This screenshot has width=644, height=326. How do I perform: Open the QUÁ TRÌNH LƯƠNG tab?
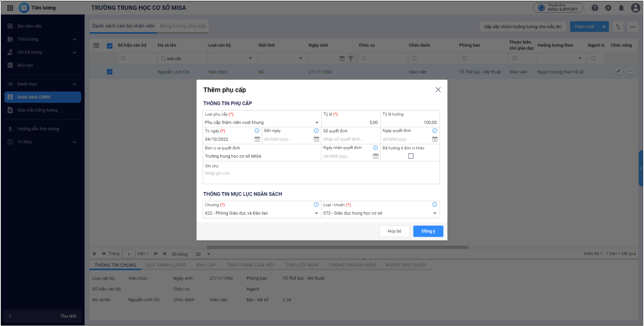pyautogui.click(x=166, y=265)
